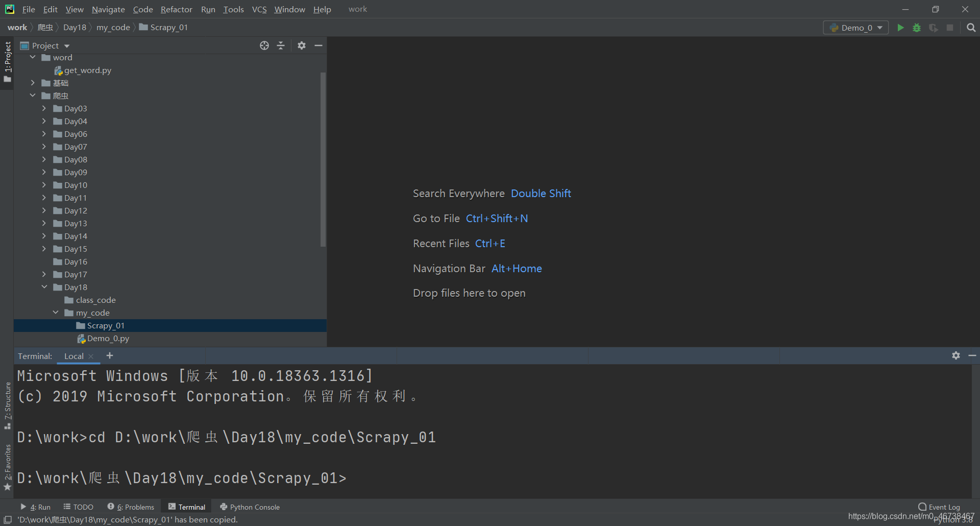Locate current file with crosshair icon
Screen dimensions: 980x526
264,45
